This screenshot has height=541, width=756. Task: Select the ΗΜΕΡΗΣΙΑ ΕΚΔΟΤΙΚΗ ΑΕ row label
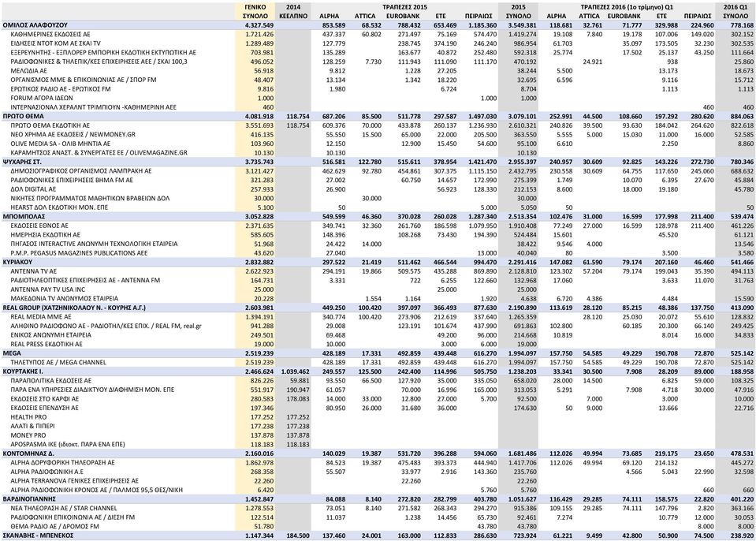click(x=45, y=234)
